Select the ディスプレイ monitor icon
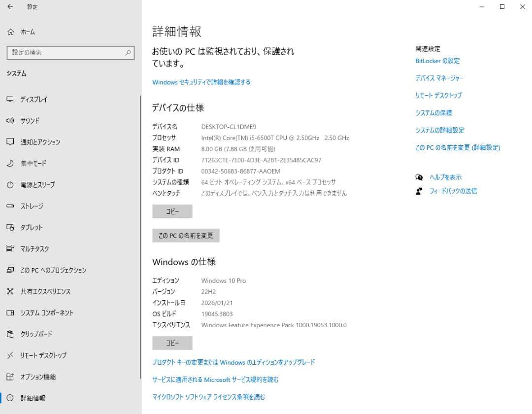Image resolution: width=532 pixels, height=414 pixels. point(10,99)
